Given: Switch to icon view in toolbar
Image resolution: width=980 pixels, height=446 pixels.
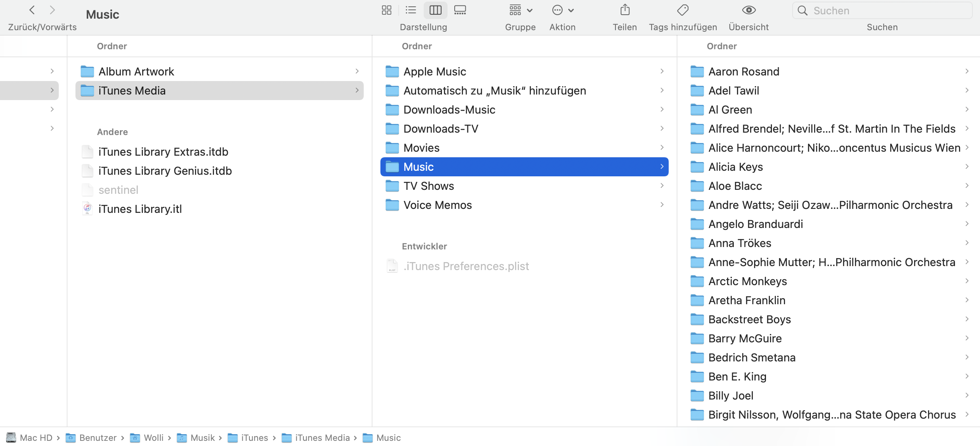Looking at the screenshot, I should click(x=386, y=10).
